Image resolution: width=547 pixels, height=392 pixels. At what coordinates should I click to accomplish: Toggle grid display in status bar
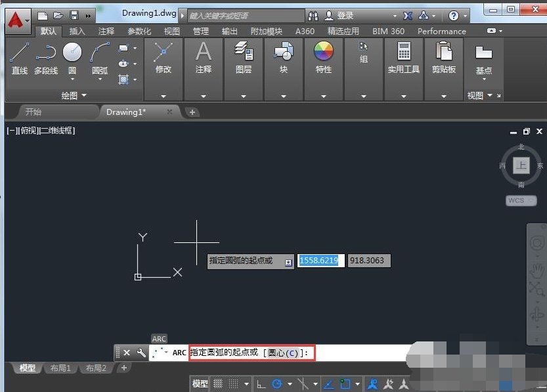[218, 384]
